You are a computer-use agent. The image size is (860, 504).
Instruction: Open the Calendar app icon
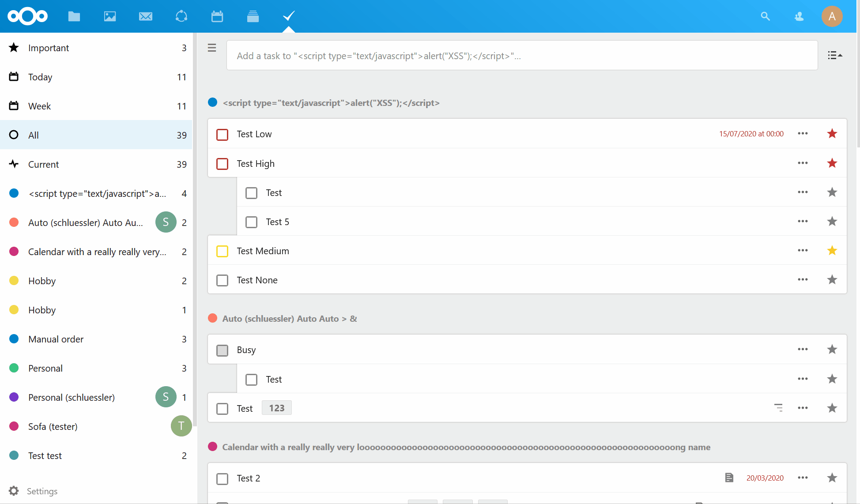pyautogui.click(x=217, y=16)
